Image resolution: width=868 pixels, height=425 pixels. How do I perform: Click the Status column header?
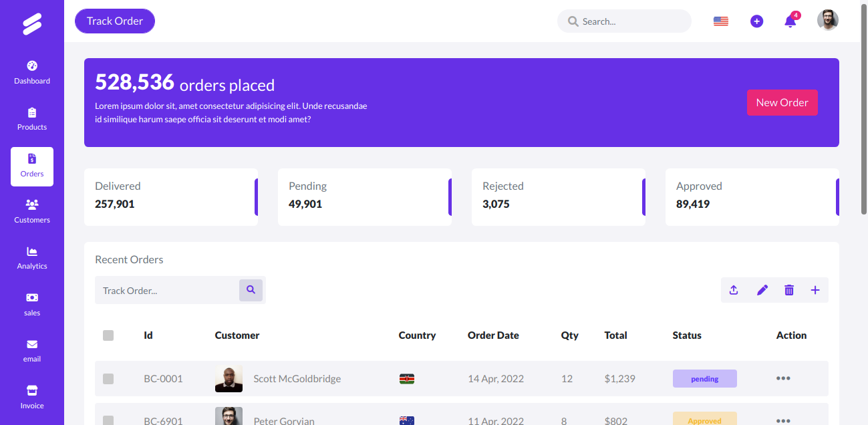[x=687, y=335]
